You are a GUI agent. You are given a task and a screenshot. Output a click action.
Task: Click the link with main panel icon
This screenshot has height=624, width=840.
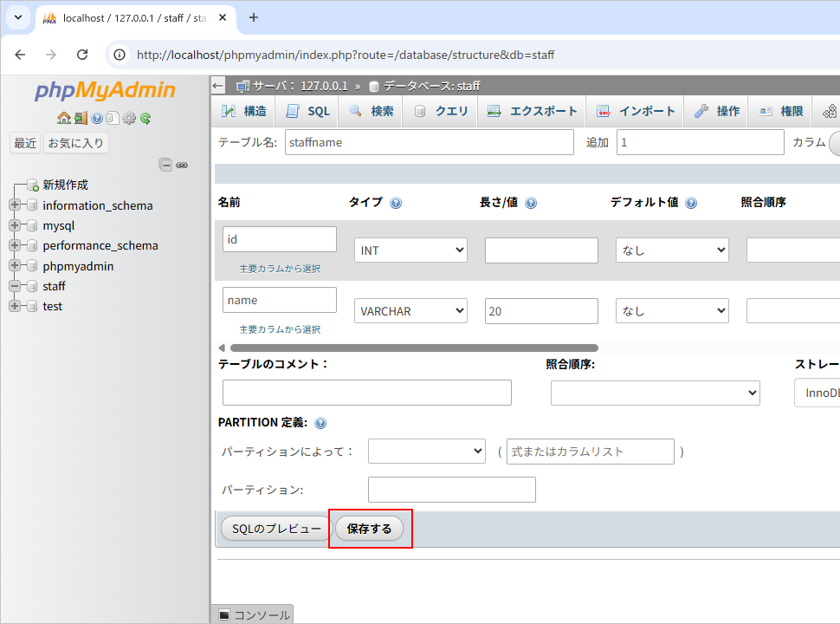(182, 165)
